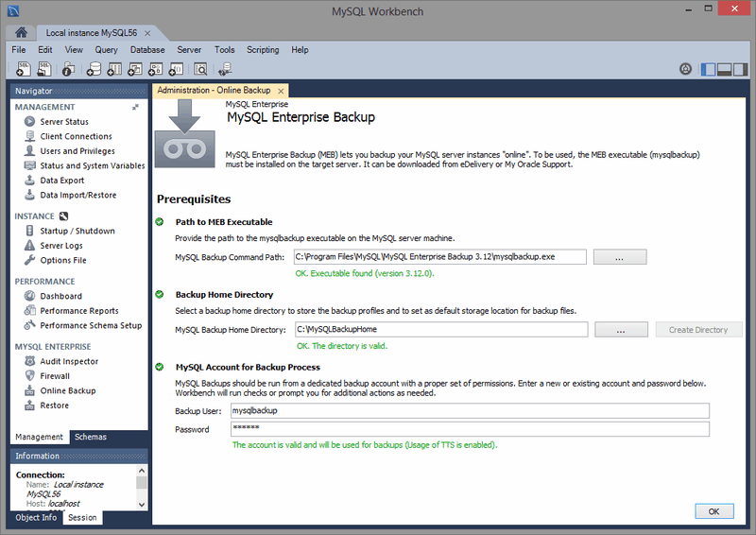Viewport: 756px width, 535px height.
Task: Select Online Backup in navigator
Action: coord(67,390)
